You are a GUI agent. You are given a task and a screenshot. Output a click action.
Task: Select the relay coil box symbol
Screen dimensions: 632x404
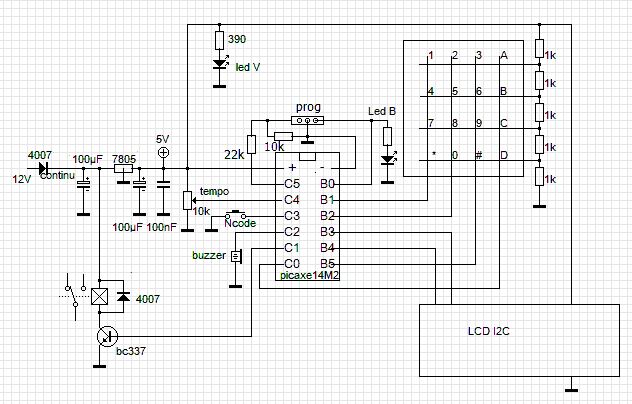[100, 296]
